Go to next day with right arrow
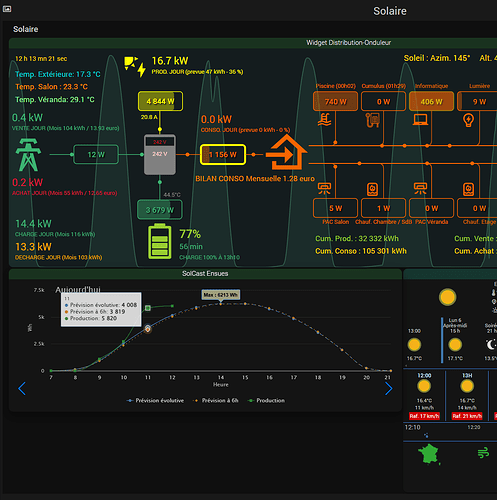 click(x=389, y=389)
